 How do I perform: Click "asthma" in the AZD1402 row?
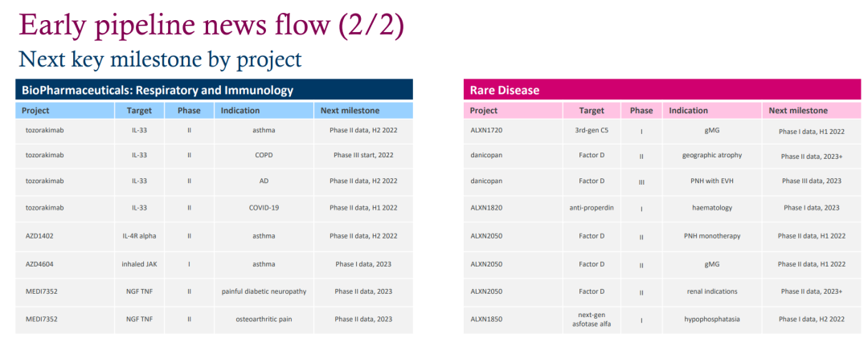tap(264, 236)
